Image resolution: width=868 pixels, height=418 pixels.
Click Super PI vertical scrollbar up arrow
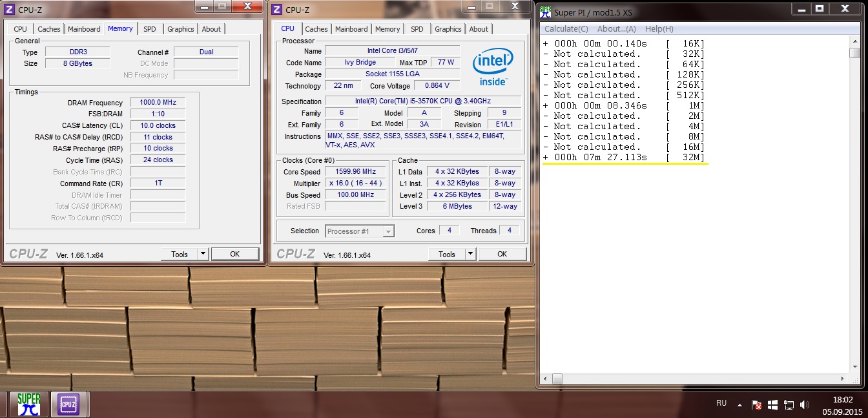[x=854, y=41]
